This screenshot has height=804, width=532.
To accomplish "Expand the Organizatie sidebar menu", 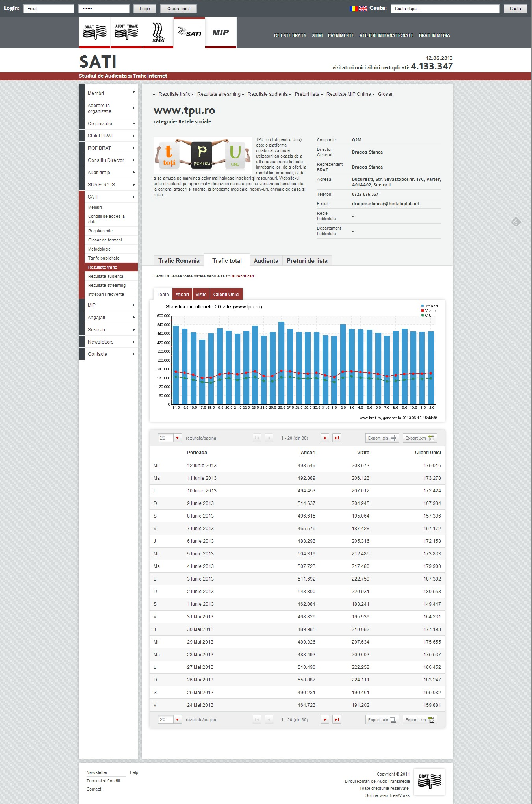I will click(x=108, y=124).
